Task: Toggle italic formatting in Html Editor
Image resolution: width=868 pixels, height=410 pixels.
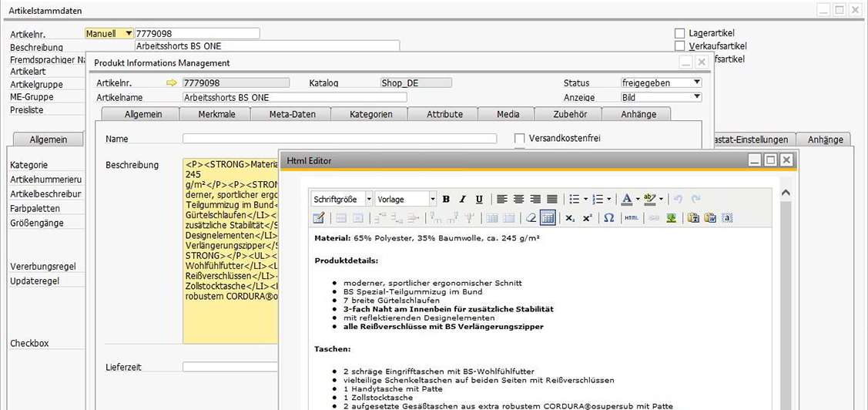Action: pos(462,200)
